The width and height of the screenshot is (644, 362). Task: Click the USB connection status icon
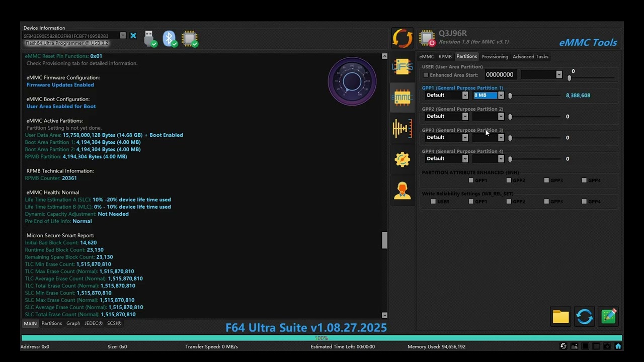pos(150,39)
